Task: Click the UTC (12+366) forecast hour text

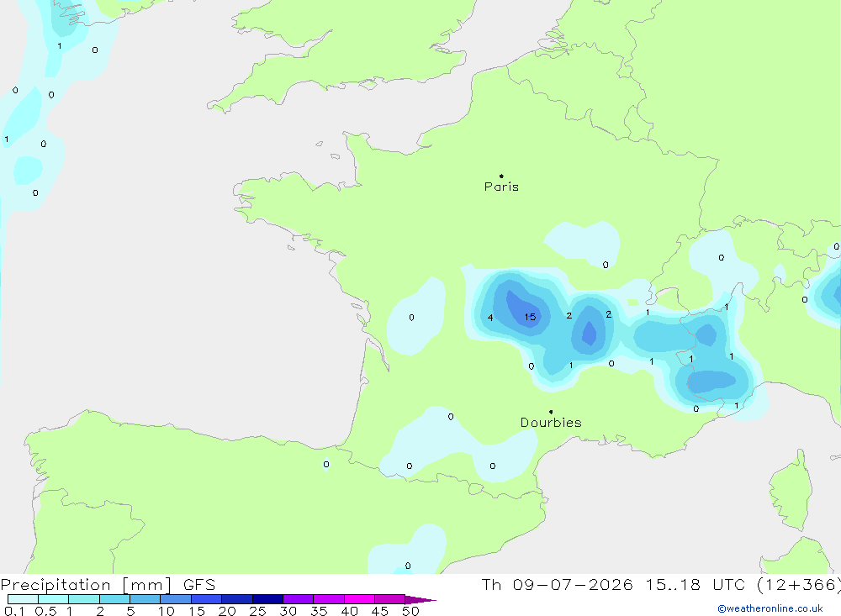Action: pos(776,584)
